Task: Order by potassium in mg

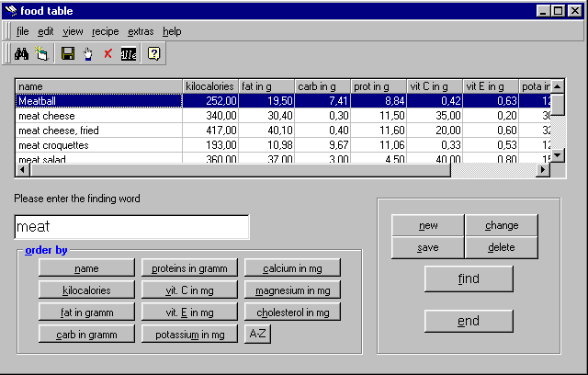Action: (190, 335)
